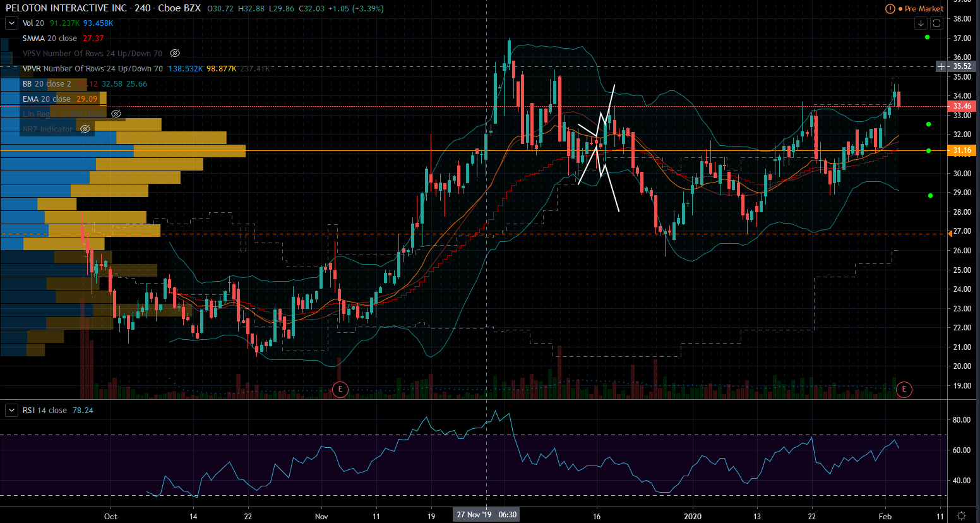
Task: Click the Pre Market status label
Action: 924,9
